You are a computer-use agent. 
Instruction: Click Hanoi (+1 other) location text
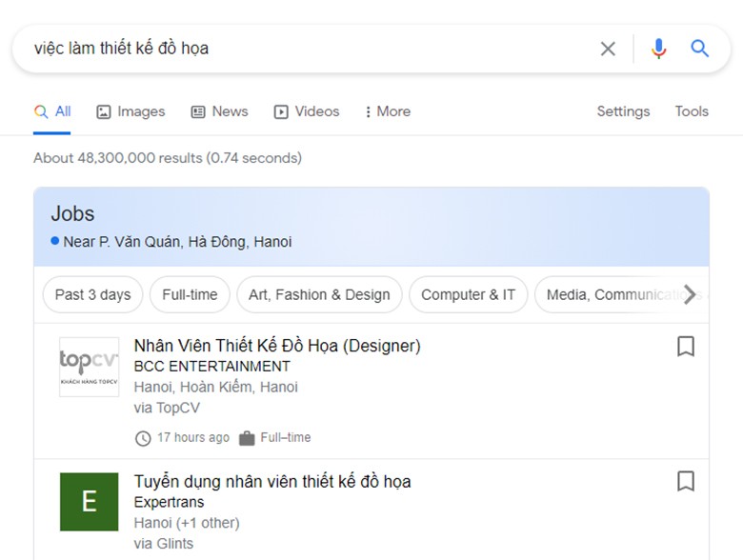click(187, 523)
